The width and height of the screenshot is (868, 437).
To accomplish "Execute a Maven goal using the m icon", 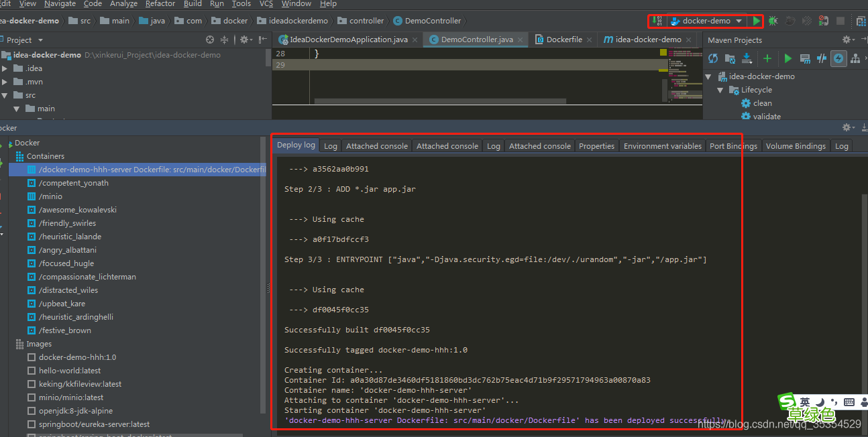I will point(805,58).
